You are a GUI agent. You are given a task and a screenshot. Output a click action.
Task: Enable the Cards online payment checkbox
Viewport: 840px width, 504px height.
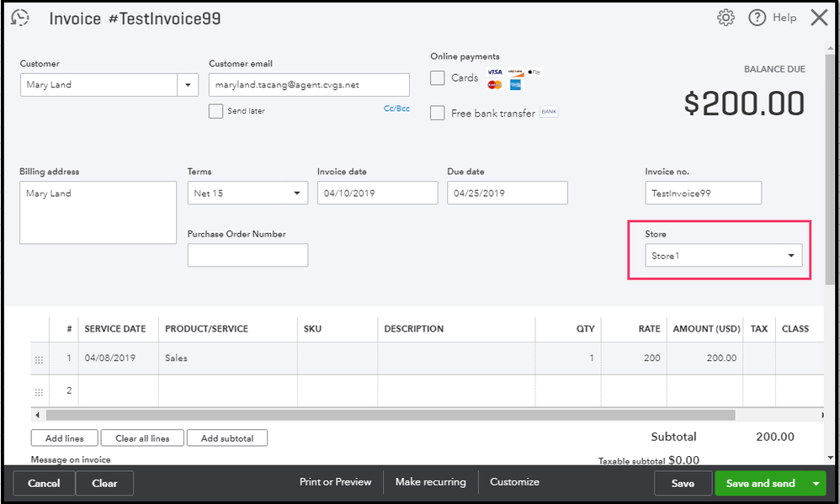pyautogui.click(x=438, y=78)
